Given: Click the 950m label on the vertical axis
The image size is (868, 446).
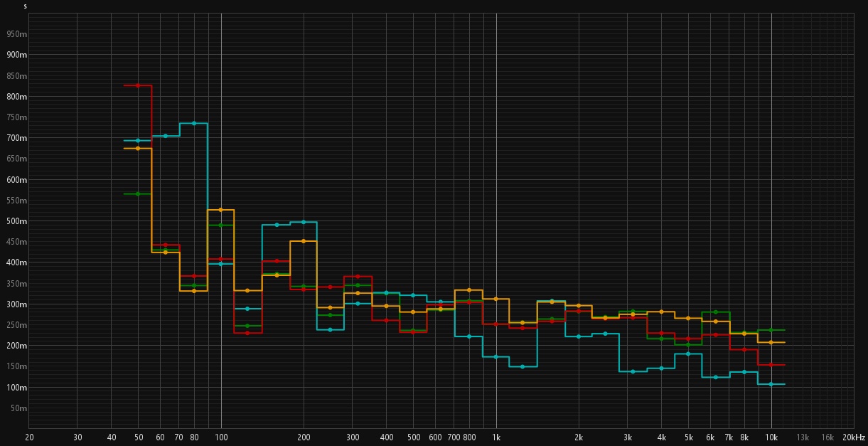Looking at the screenshot, I should point(17,33).
